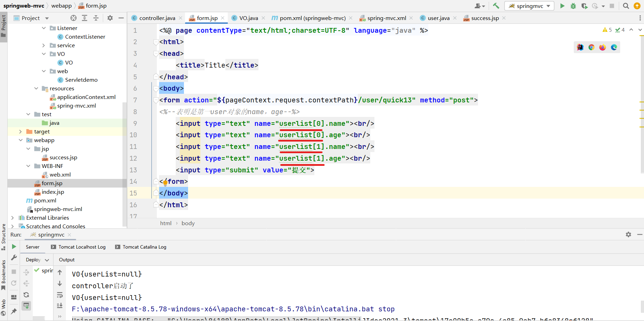Switch to the controller.java editor tab
Viewport: 644px width, 321px height.
point(157,18)
